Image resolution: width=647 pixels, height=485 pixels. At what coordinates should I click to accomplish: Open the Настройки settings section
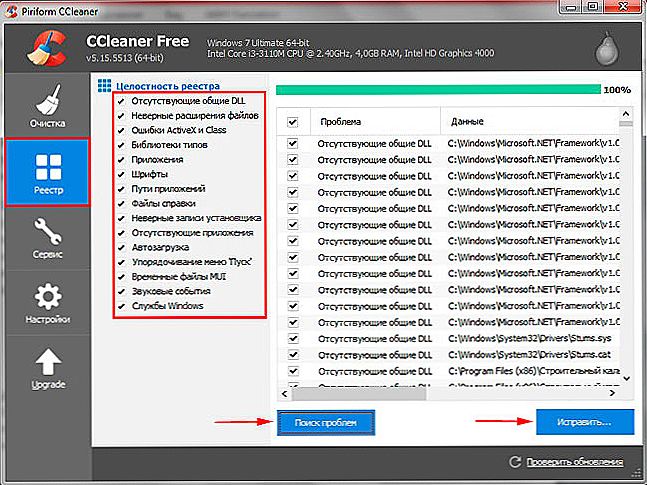click(x=47, y=303)
